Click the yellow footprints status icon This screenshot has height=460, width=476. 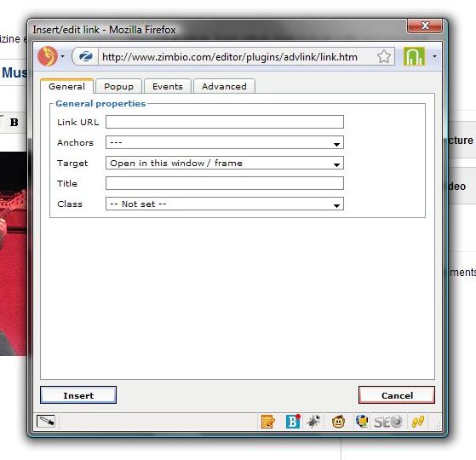pyautogui.click(x=418, y=422)
